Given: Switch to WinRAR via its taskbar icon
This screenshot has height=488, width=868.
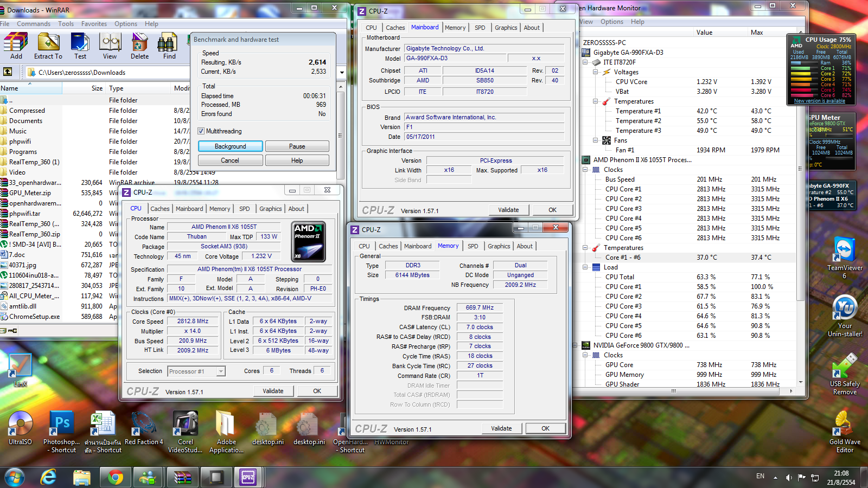Looking at the screenshot, I should pyautogui.click(x=182, y=477).
